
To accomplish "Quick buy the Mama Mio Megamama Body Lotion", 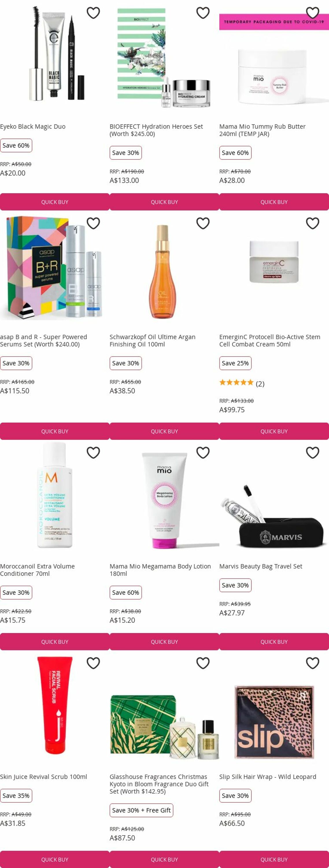I will [164, 641].
